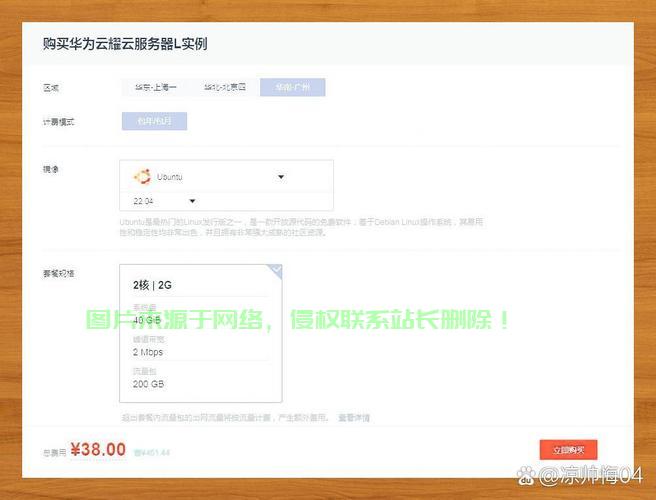Open the 22.04 version dropdown
Viewport: 656px width, 500px height.
click(x=164, y=201)
